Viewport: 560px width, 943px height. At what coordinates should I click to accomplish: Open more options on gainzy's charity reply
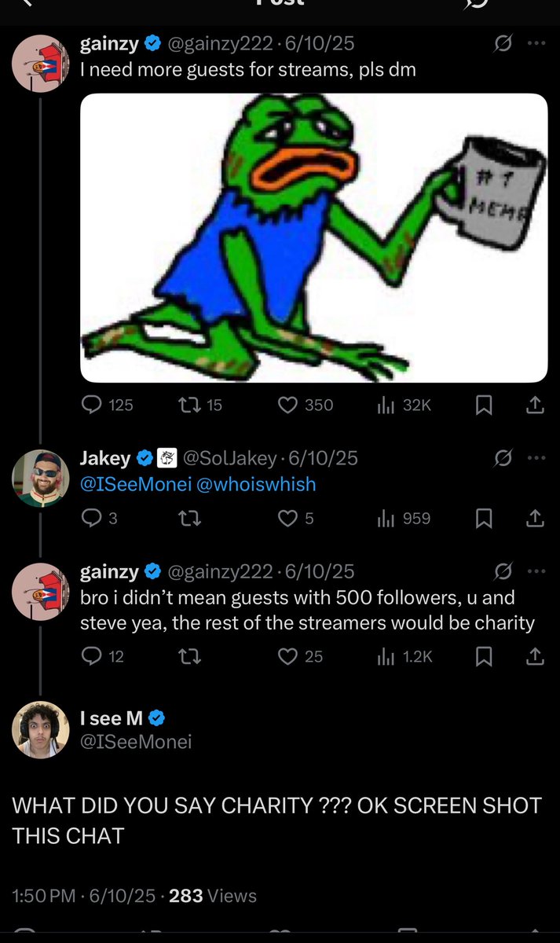[536, 571]
